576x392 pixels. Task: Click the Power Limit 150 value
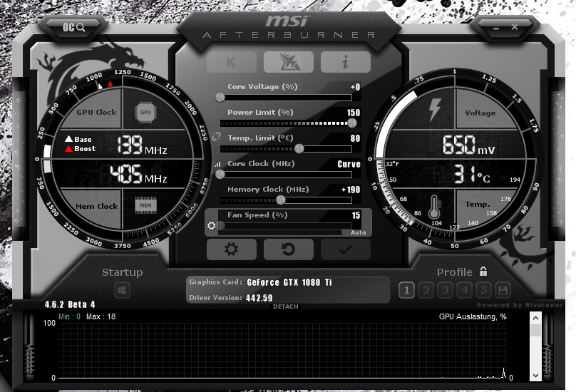[354, 113]
